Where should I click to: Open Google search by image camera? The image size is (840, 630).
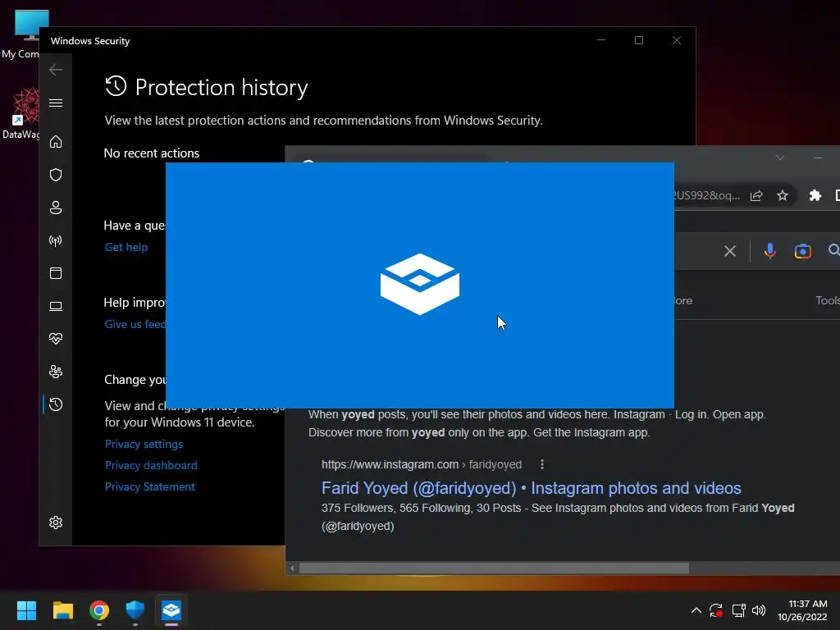(802, 251)
